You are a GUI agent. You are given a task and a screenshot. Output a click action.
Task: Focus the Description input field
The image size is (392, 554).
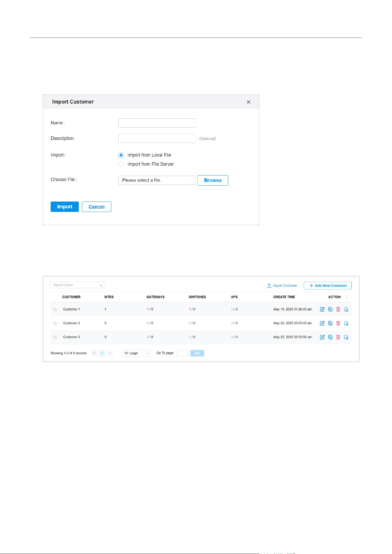(157, 138)
